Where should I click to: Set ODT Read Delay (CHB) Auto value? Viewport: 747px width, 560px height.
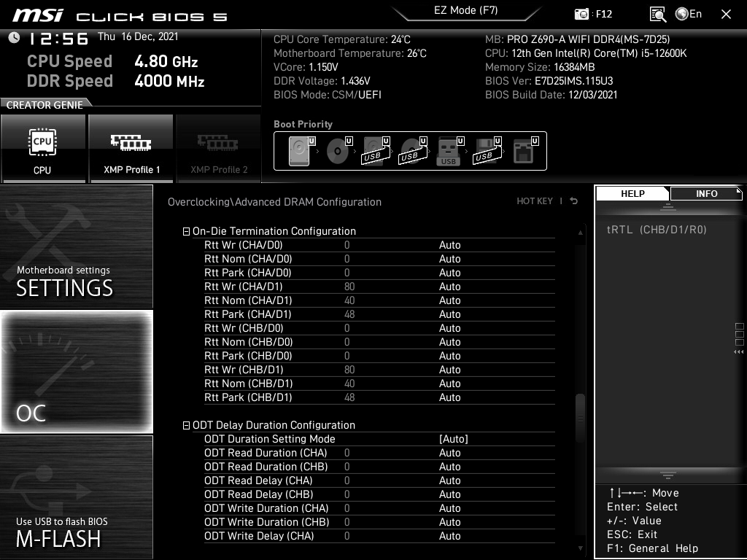coord(449,494)
